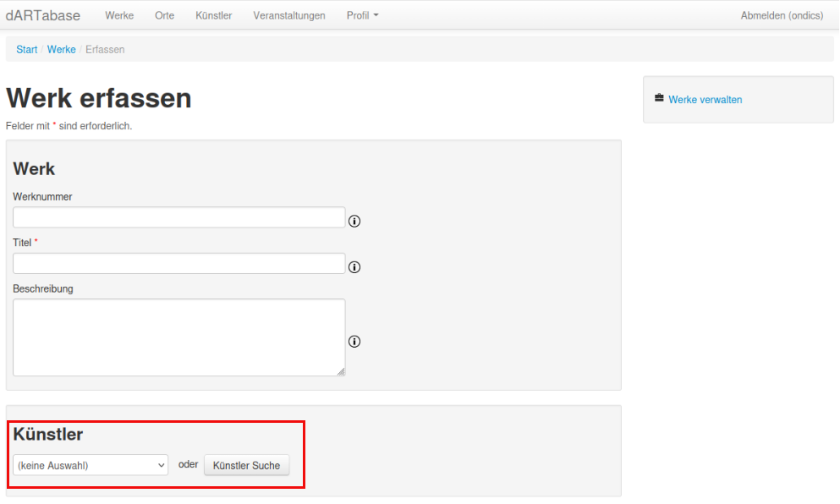Click the info icon beside Beschreibung textarea
This screenshot has width=840, height=504.
click(354, 342)
